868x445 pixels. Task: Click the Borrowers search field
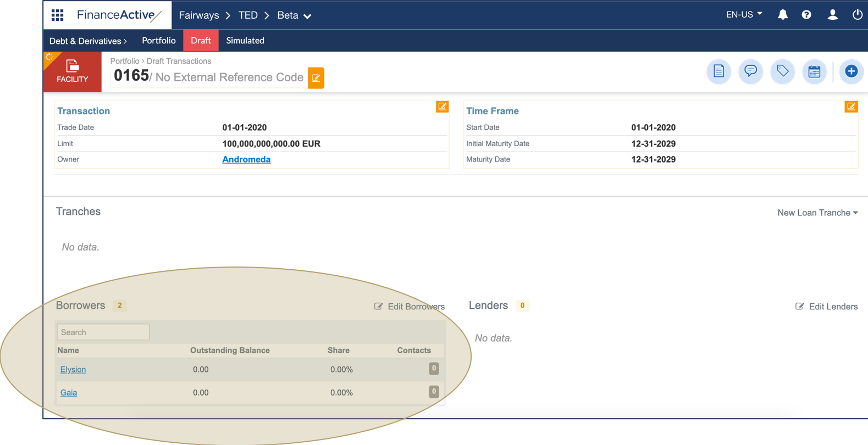pos(103,332)
